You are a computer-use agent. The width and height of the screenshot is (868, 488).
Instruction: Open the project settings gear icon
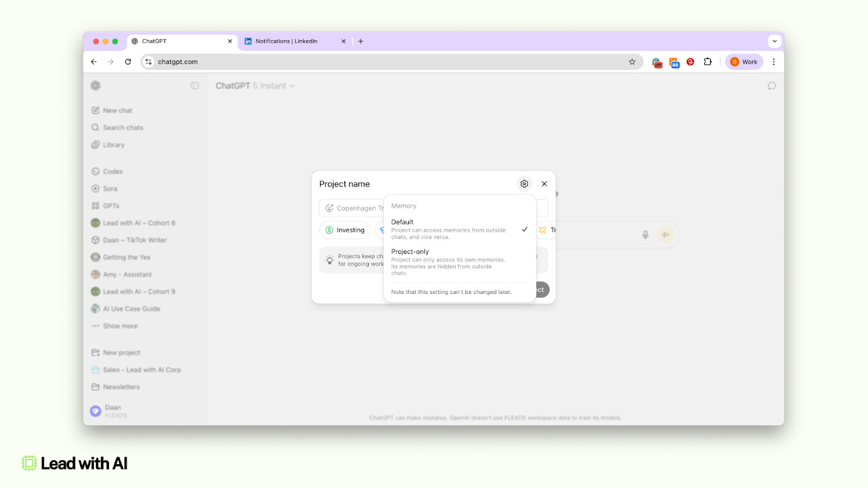pos(524,184)
